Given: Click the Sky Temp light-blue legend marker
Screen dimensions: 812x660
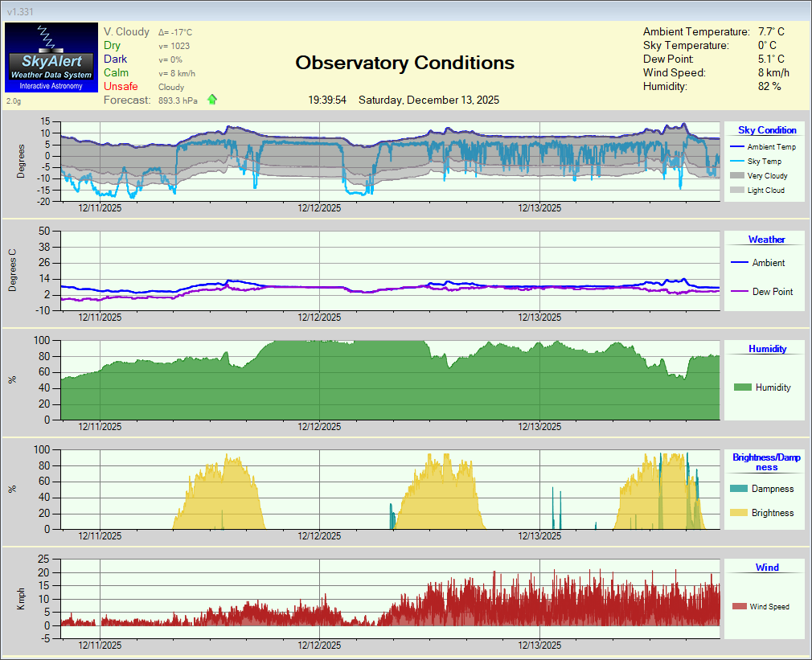Looking at the screenshot, I should pos(737,162).
